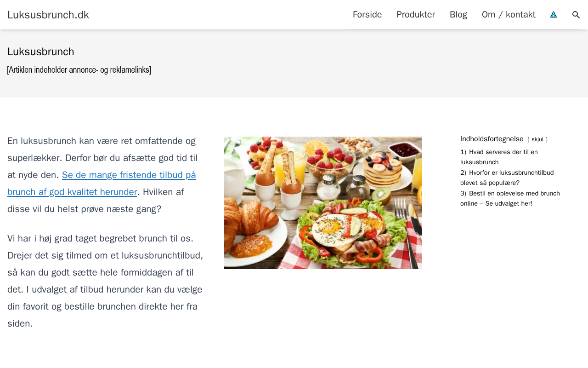
Task: Open the Blog menu item
Action: 458,15
